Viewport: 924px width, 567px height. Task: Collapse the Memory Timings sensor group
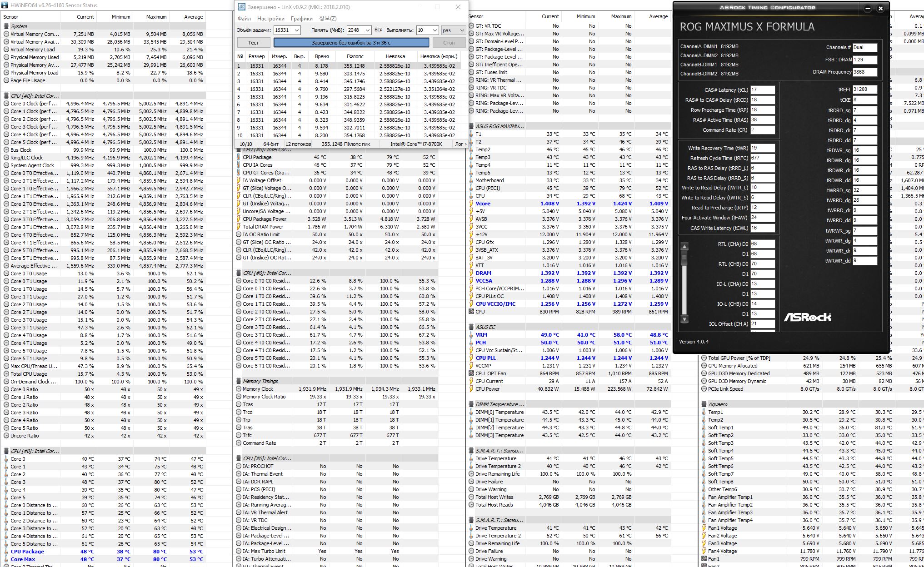coord(239,381)
